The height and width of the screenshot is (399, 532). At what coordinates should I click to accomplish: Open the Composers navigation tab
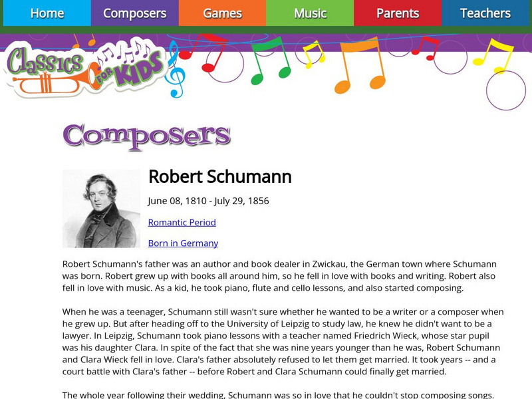pyautogui.click(x=134, y=13)
